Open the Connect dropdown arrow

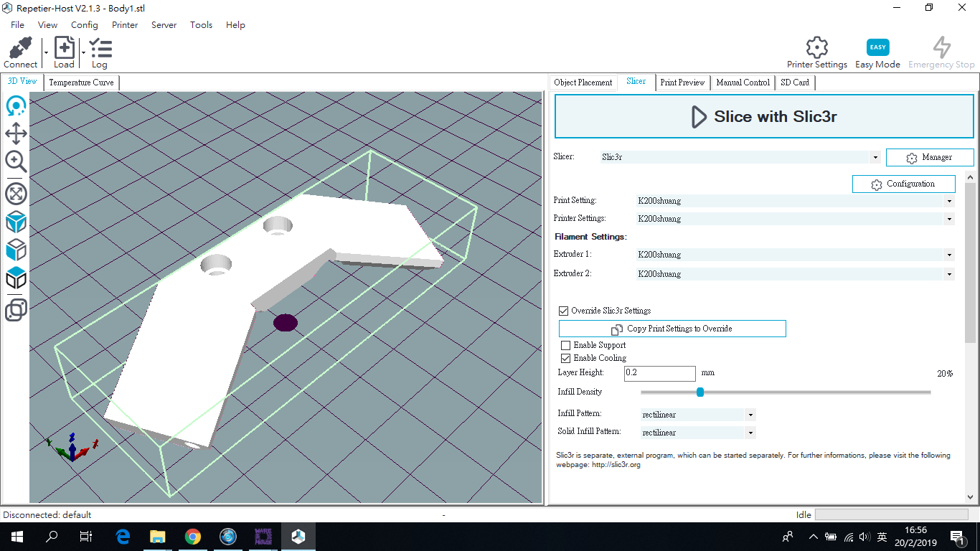(x=46, y=52)
